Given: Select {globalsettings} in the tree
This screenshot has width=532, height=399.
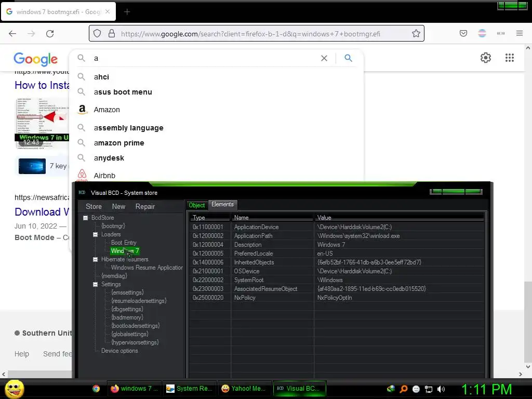Looking at the screenshot, I should (130, 334).
